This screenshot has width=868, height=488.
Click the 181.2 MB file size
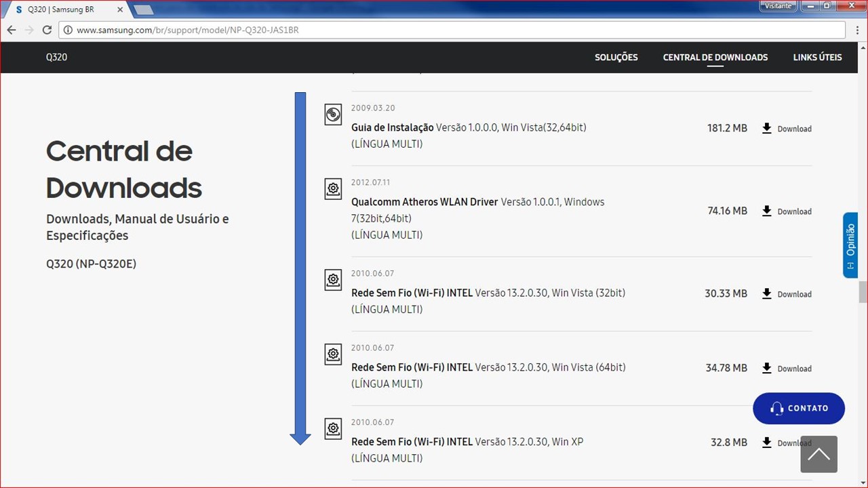click(727, 128)
